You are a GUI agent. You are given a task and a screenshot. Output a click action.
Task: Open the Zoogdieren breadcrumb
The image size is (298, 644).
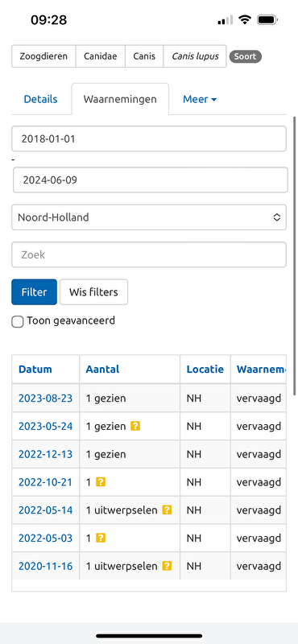click(43, 56)
